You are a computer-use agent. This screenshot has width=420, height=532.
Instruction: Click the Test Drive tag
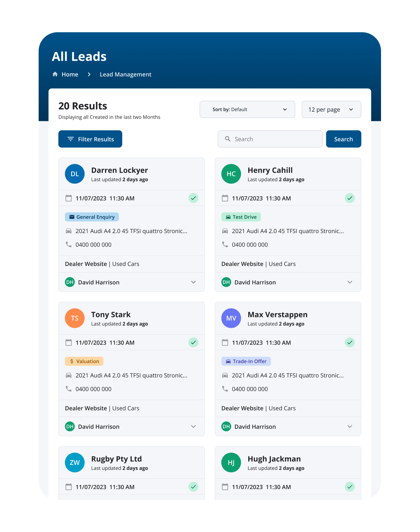click(x=241, y=217)
